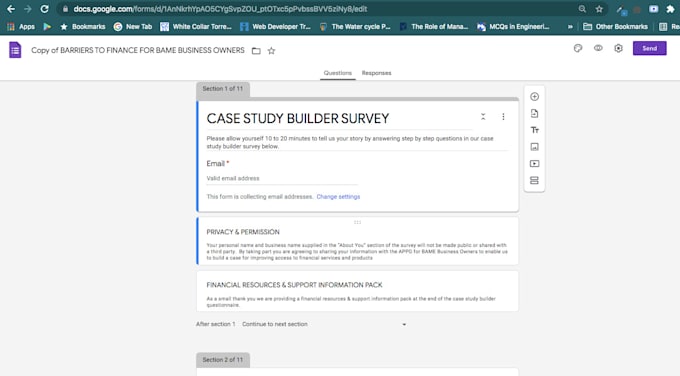Click the Send button
The width and height of the screenshot is (680, 376).
point(649,48)
